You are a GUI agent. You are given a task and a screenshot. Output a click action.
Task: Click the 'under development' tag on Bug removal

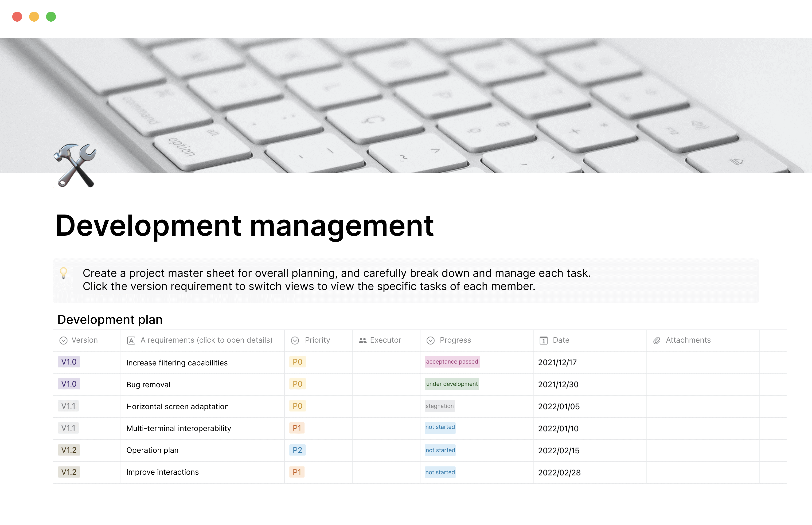click(452, 384)
